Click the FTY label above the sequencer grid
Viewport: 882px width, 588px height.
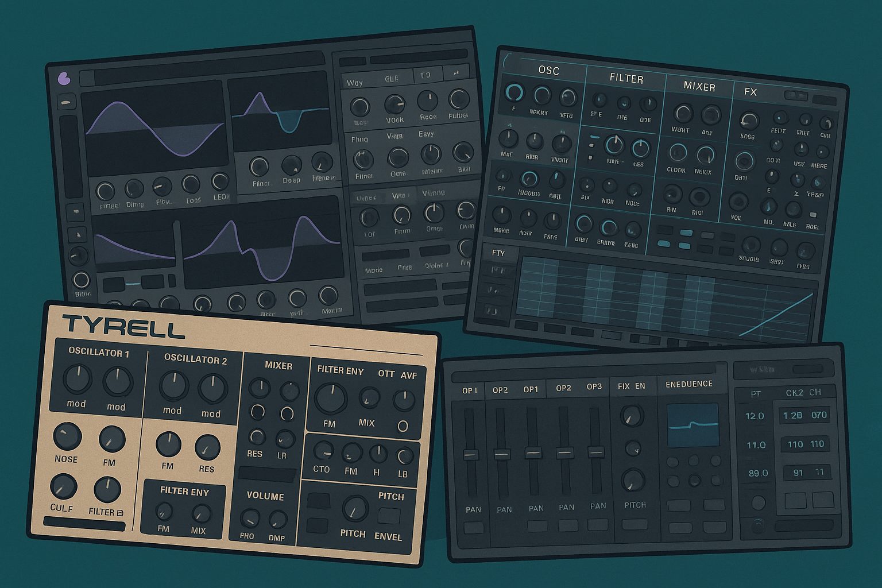pyautogui.click(x=498, y=253)
